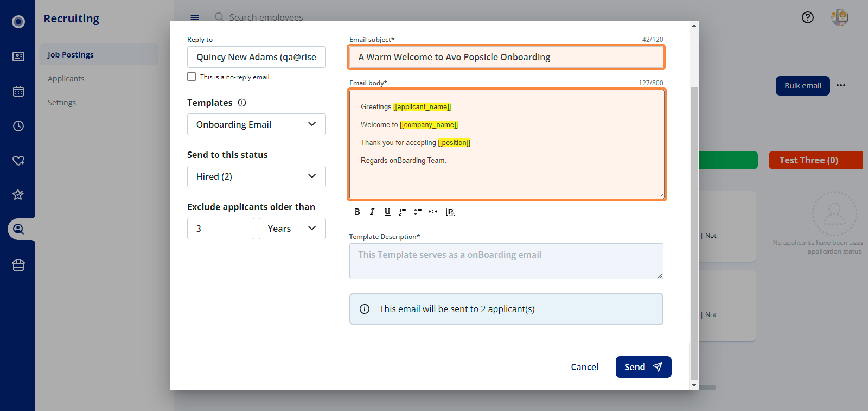The width and height of the screenshot is (868, 411).
Task: Click the Reply to field
Action: click(256, 57)
